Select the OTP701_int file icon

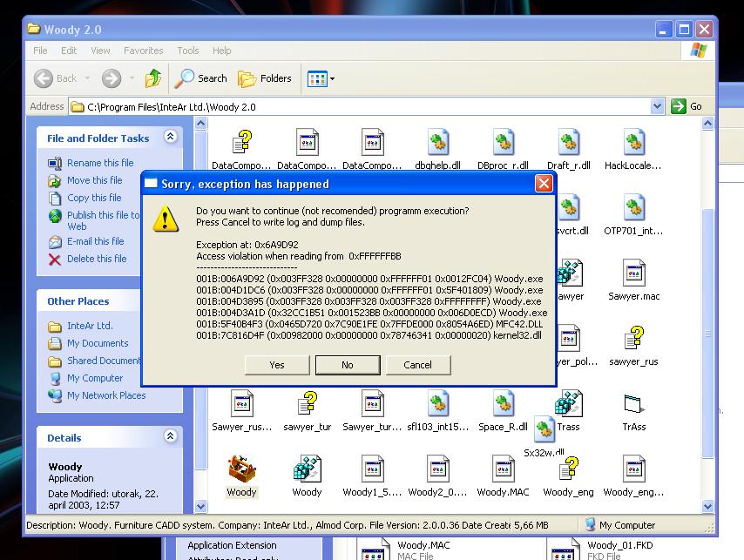pos(634,207)
